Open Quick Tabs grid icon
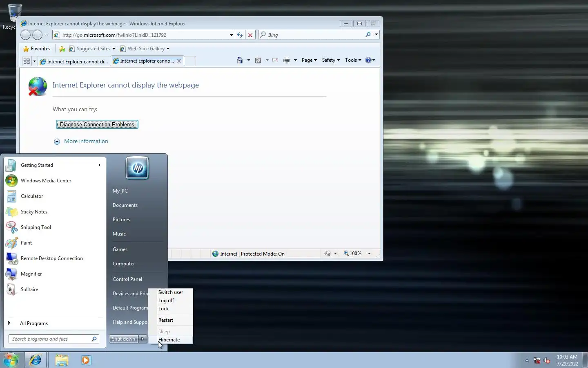588x368 pixels. 27,61
